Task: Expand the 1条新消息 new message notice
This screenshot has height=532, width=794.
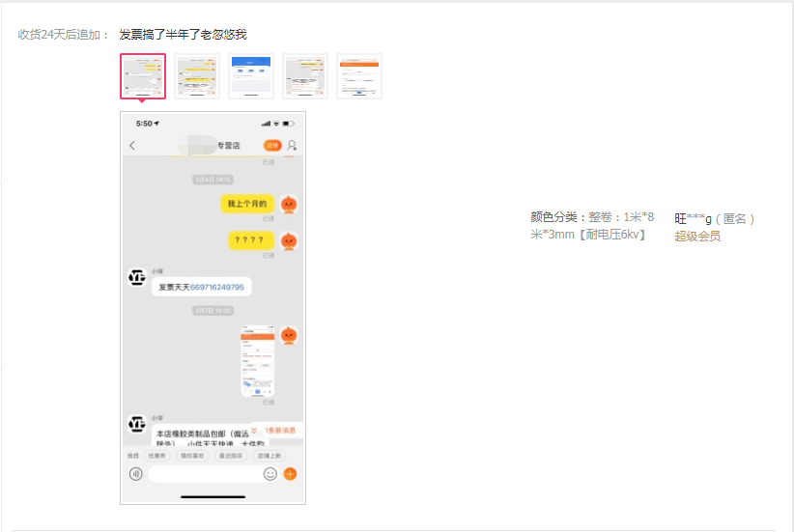Action: [x=275, y=430]
